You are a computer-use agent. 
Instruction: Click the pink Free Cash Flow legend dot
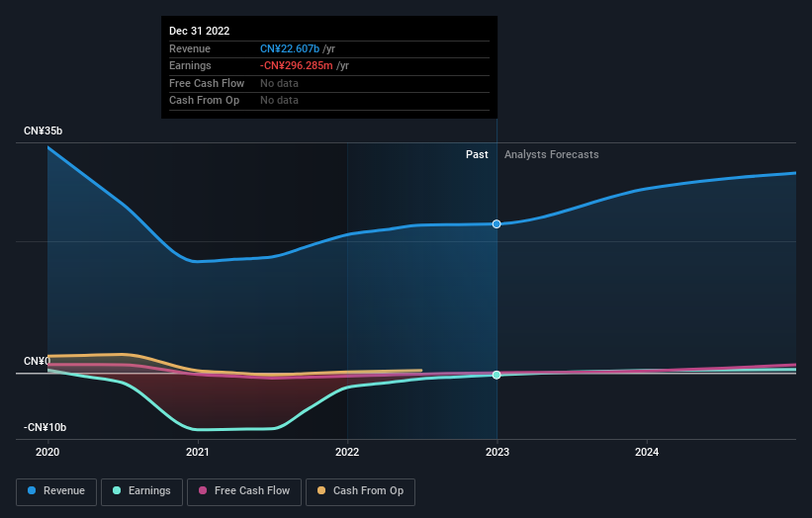(203, 490)
